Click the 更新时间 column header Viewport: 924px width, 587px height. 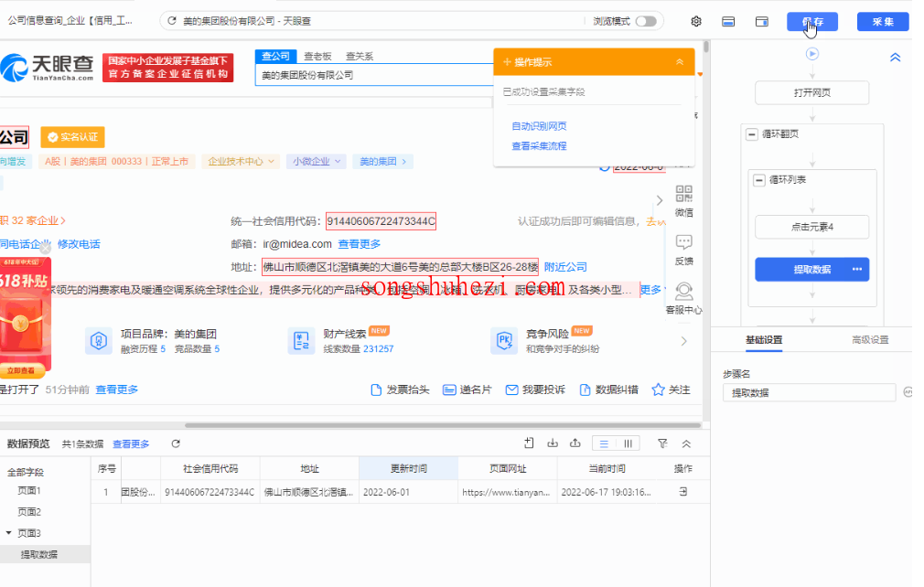click(408, 469)
